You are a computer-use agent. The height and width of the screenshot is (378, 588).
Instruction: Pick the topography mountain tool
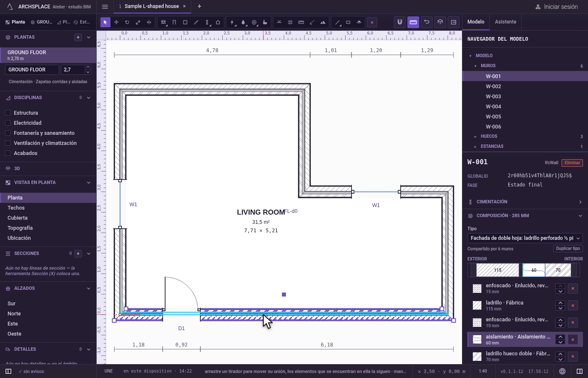tap(323, 22)
